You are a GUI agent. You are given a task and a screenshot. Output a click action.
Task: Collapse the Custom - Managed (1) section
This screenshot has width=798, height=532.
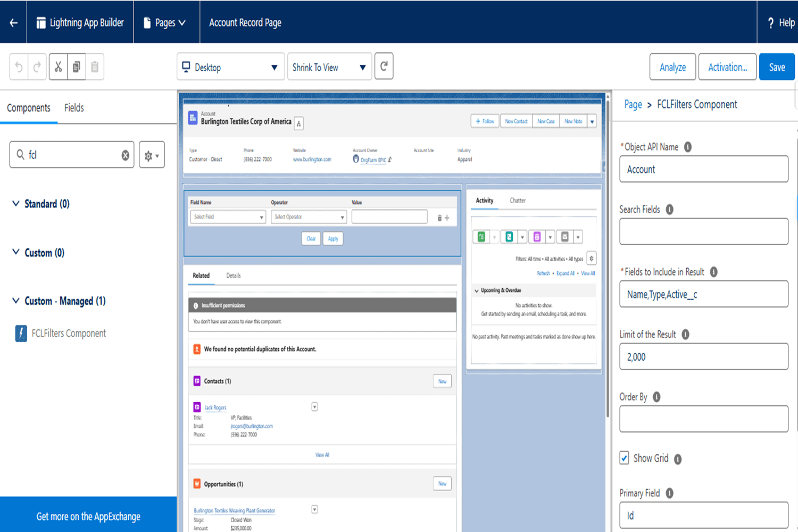[x=16, y=301]
